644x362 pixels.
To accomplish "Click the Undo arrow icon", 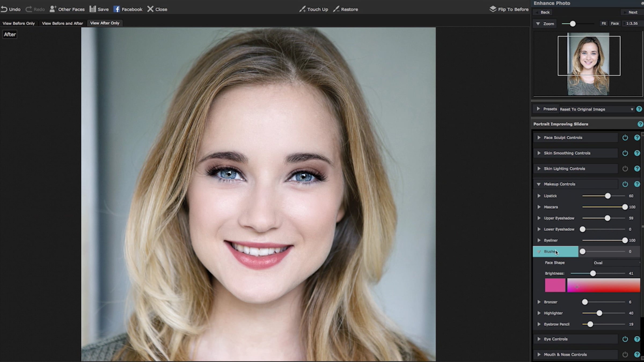I will coord(4,9).
